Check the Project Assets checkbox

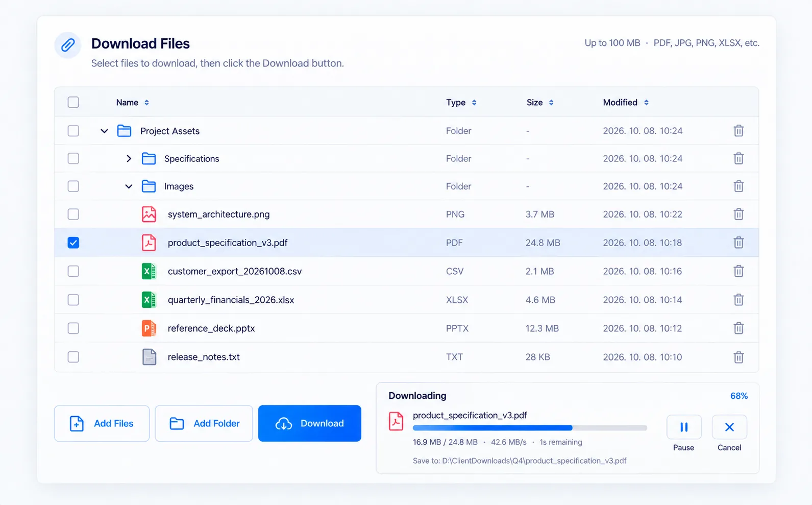click(x=73, y=131)
